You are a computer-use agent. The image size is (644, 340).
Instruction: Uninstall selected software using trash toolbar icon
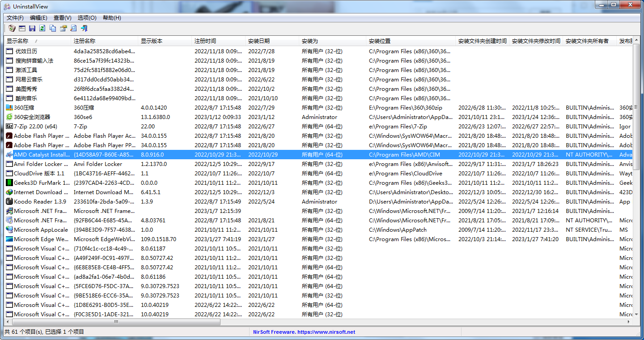click(12, 28)
